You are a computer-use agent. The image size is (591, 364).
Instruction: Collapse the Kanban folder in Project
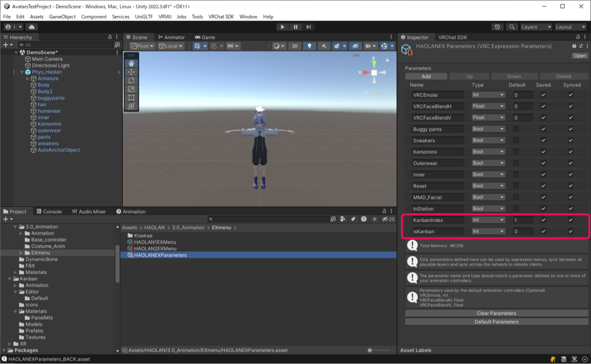(x=9, y=279)
